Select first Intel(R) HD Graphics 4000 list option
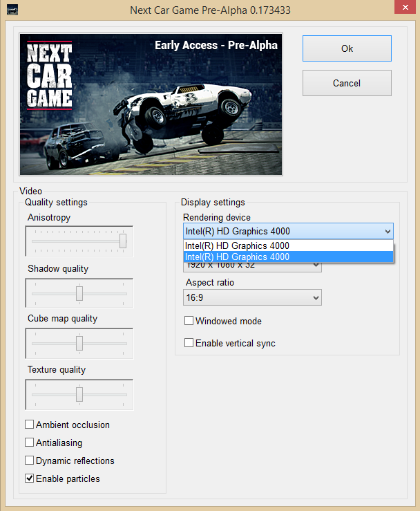Viewport: 420px width, 511px height. [x=288, y=245]
